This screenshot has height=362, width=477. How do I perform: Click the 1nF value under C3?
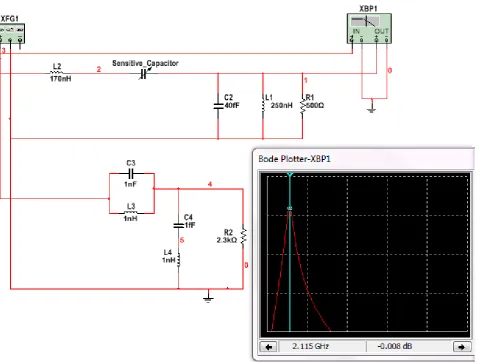pos(130,184)
